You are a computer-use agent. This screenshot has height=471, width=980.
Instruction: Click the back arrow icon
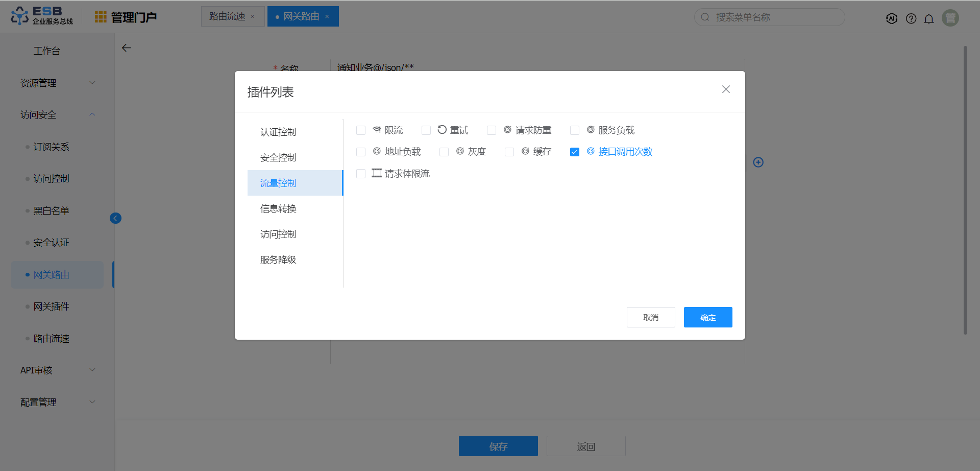(x=127, y=48)
